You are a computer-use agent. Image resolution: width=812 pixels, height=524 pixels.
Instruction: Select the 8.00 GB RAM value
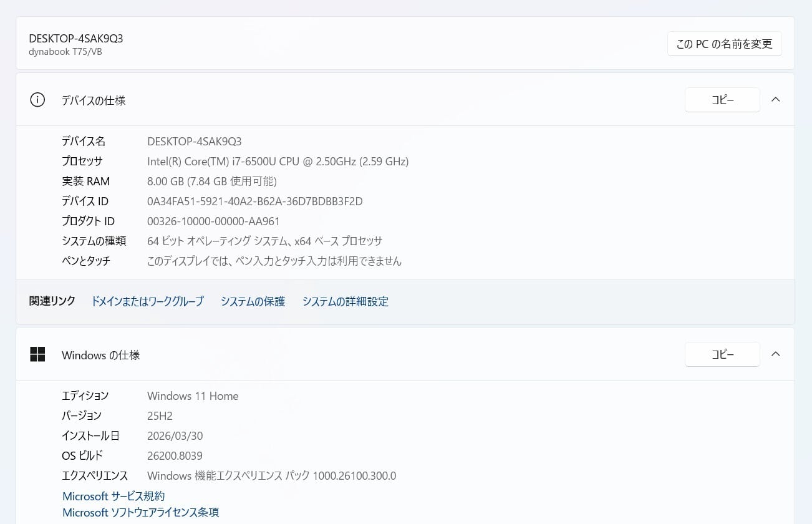tap(212, 181)
